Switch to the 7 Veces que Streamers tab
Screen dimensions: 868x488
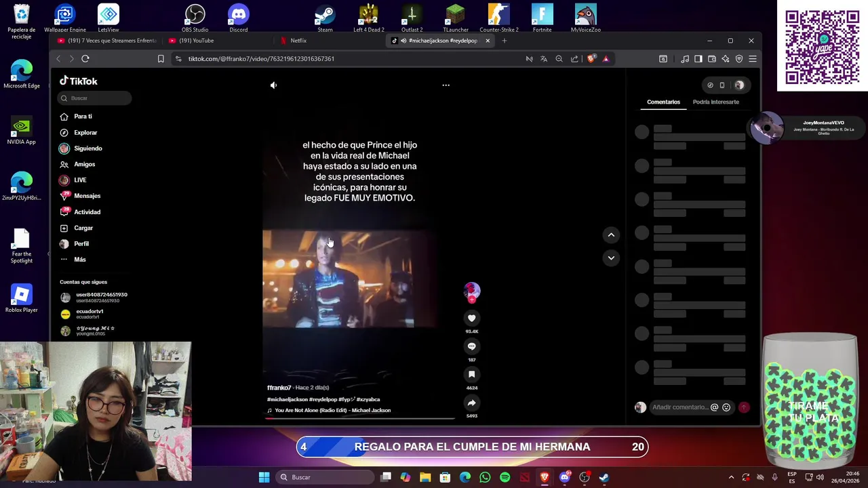(x=107, y=41)
